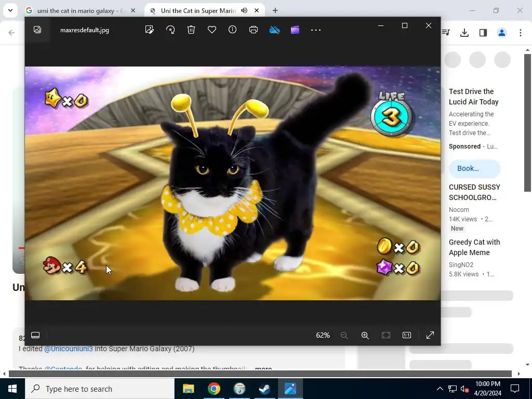Image resolution: width=532 pixels, height=399 pixels.
Task: Zoom in the image in Photos
Action: click(365, 335)
